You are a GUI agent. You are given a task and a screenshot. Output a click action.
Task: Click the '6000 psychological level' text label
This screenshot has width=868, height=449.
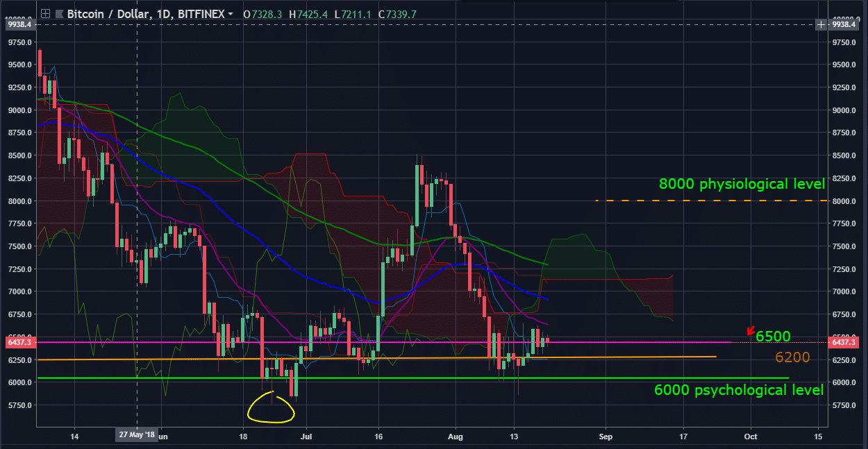click(x=739, y=390)
